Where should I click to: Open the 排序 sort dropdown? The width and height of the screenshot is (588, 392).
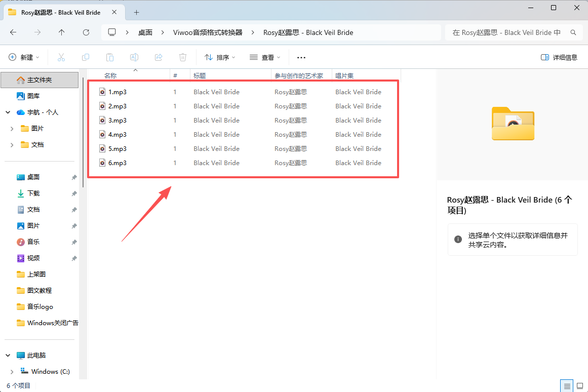(220, 57)
